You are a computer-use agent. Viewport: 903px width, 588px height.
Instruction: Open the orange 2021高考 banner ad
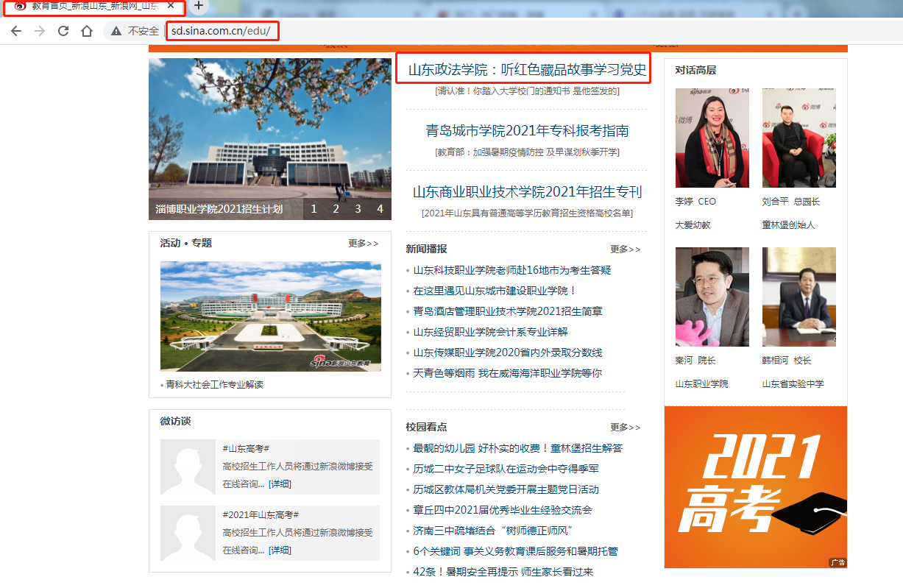tap(756, 487)
